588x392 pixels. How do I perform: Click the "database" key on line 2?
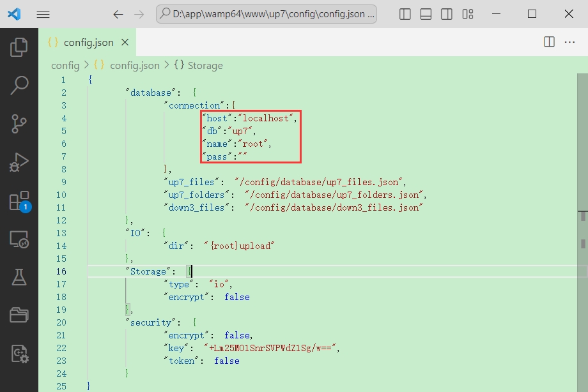pos(150,93)
